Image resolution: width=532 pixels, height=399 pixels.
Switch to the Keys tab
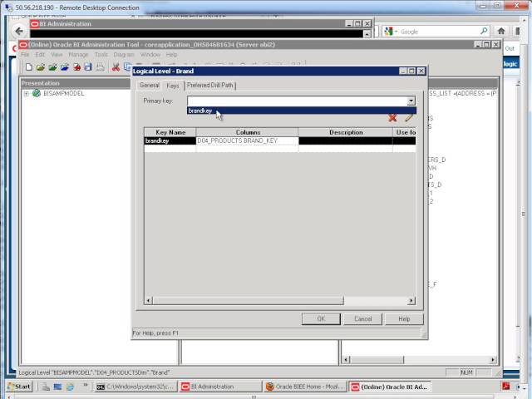[x=173, y=85]
